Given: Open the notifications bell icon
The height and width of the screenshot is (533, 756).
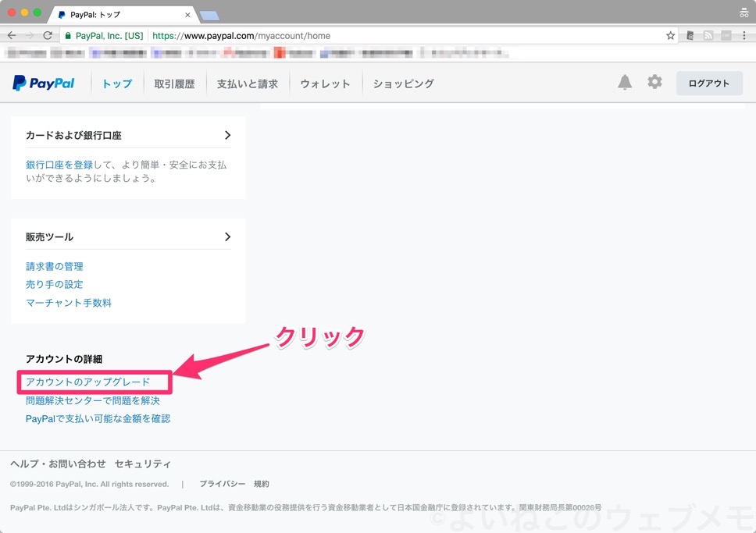Looking at the screenshot, I should 624,81.
